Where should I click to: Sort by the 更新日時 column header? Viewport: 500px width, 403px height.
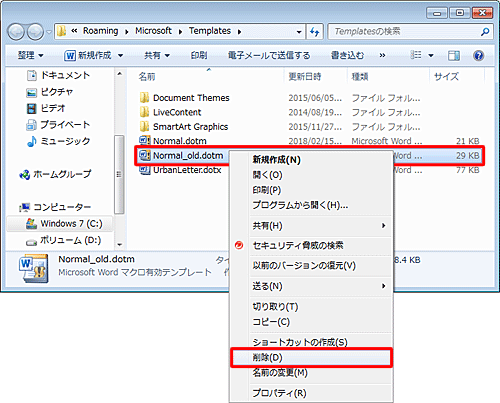click(x=305, y=77)
